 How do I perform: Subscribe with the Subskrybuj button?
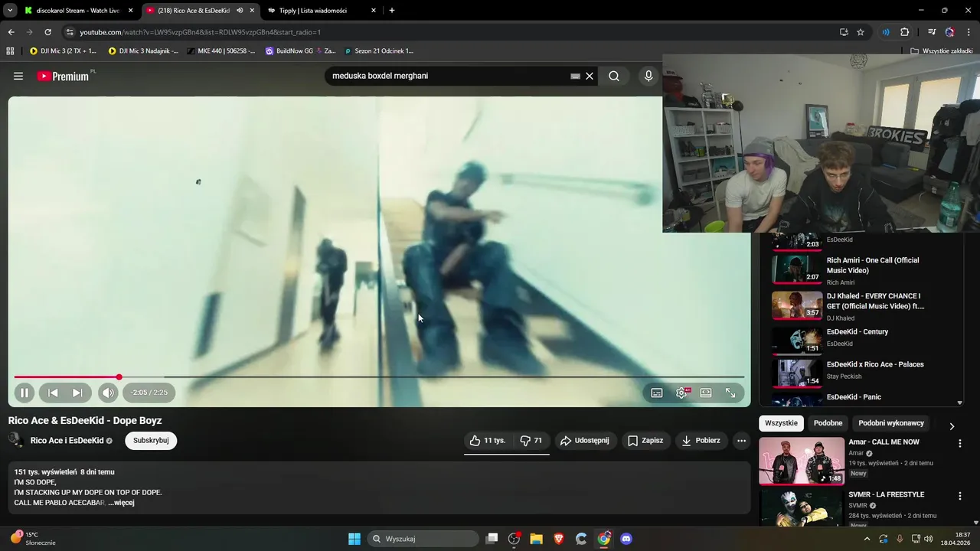[151, 441]
